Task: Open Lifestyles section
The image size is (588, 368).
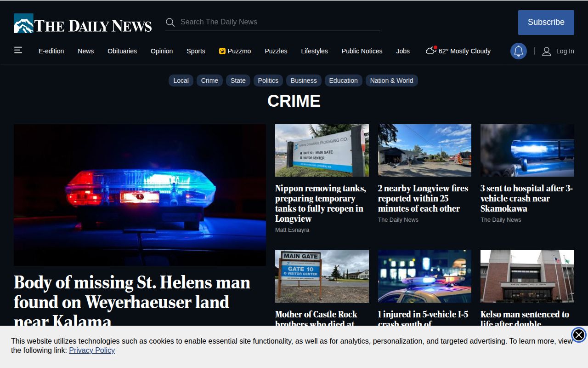Action: pos(315,51)
